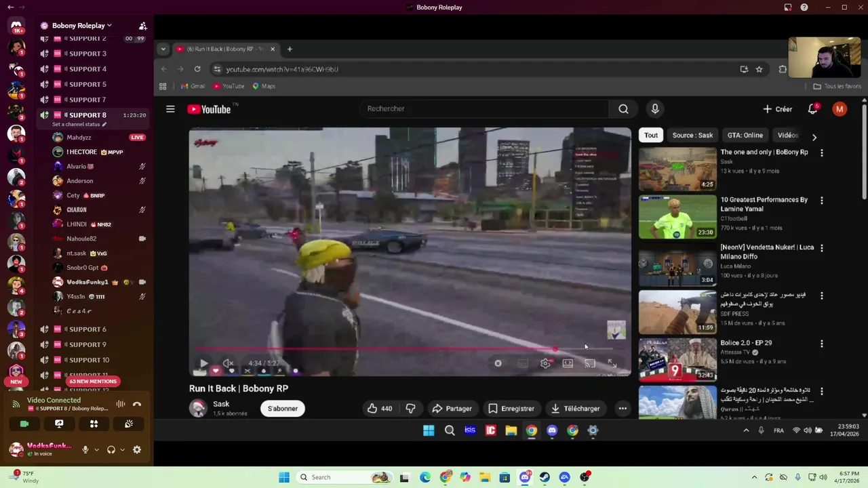This screenshot has height=488, width=868.
Task: Open the YouTube account avatar menu
Action: [840, 109]
